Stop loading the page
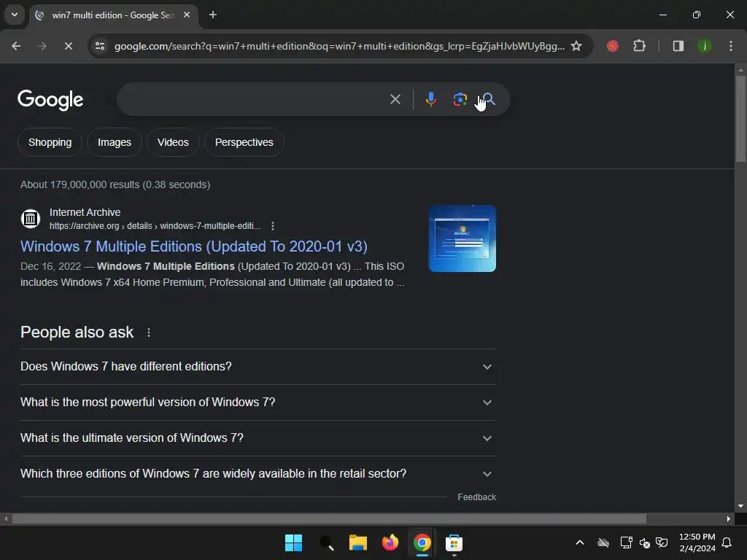Viewport: 747px width, 560px height. pos(68,46)
